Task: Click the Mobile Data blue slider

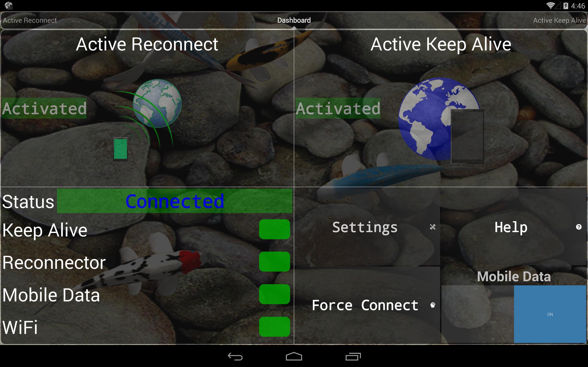Action: tap(550, 314)
